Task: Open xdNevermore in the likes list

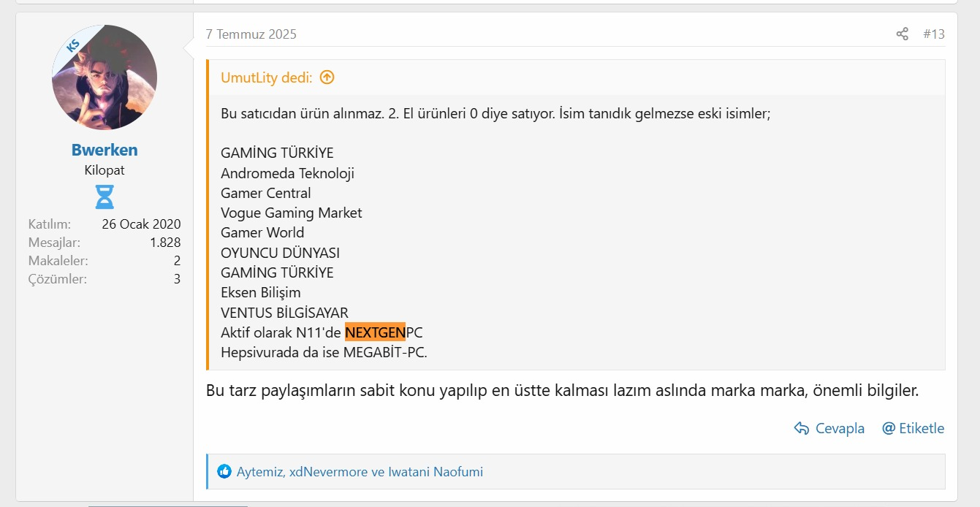Action: pos(328,472)
